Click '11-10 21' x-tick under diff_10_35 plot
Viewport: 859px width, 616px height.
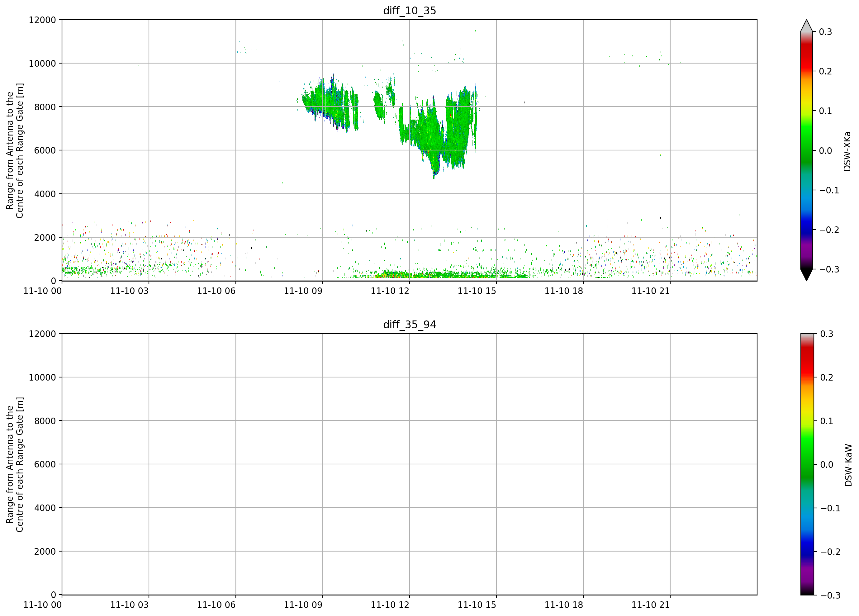point(651,291)
